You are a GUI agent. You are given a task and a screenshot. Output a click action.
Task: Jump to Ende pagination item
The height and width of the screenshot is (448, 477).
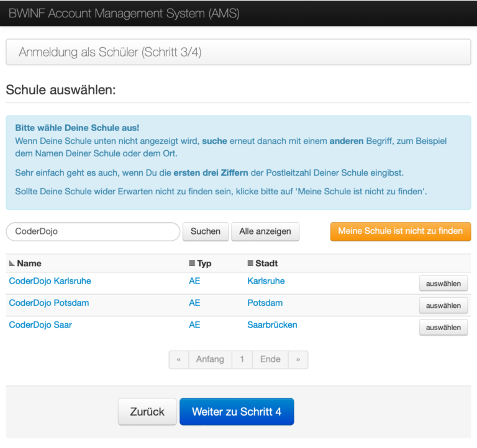[x=270, y=360]
